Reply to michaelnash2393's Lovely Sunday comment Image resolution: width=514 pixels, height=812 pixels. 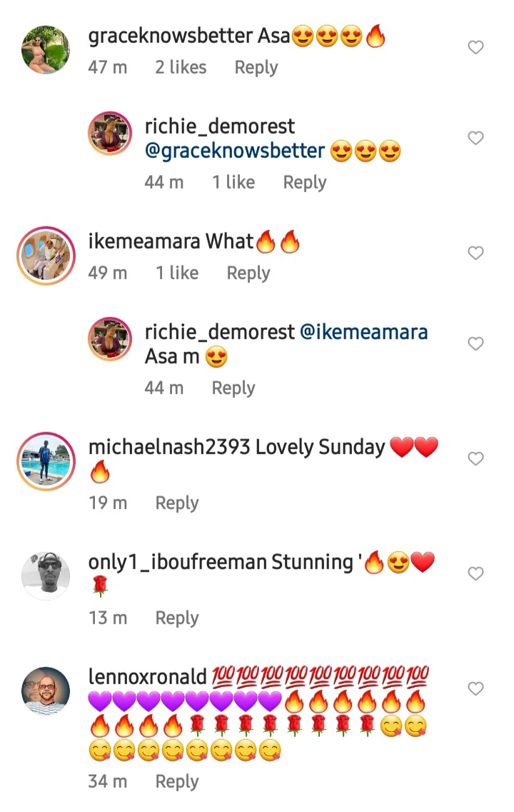click(177, 503)
